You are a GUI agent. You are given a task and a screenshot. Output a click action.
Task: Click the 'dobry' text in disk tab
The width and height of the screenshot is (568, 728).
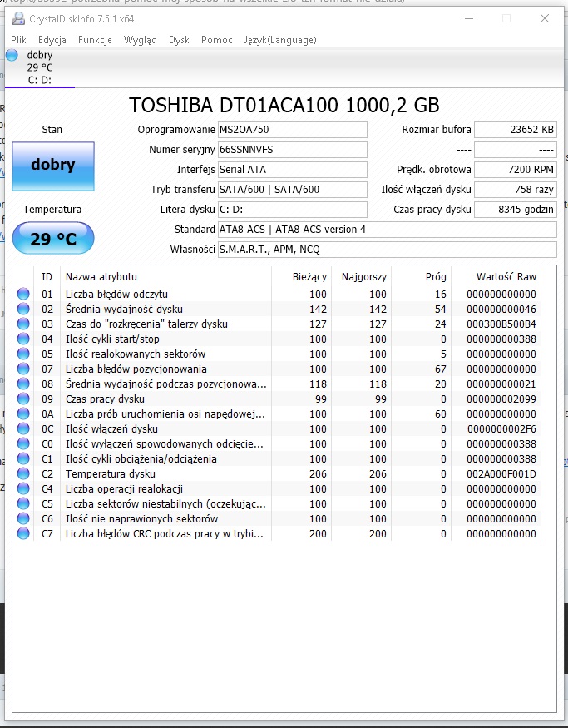point(40,55)
